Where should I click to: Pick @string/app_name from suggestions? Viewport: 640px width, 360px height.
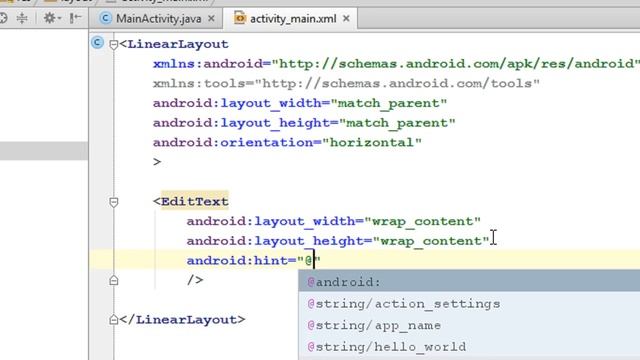tap(469, 325)
